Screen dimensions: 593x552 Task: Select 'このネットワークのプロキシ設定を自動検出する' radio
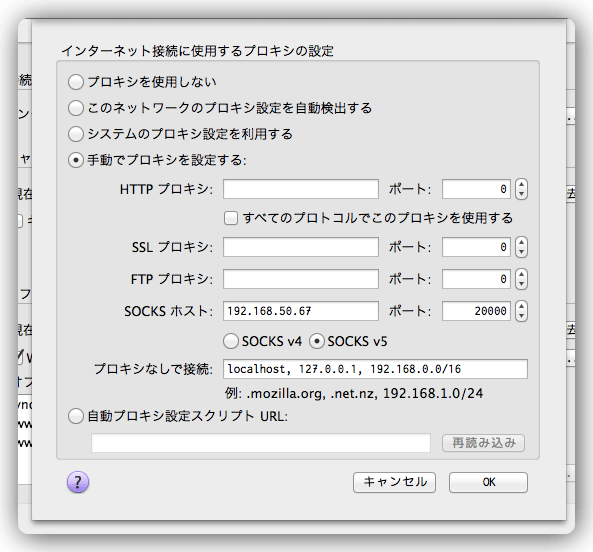76,108
